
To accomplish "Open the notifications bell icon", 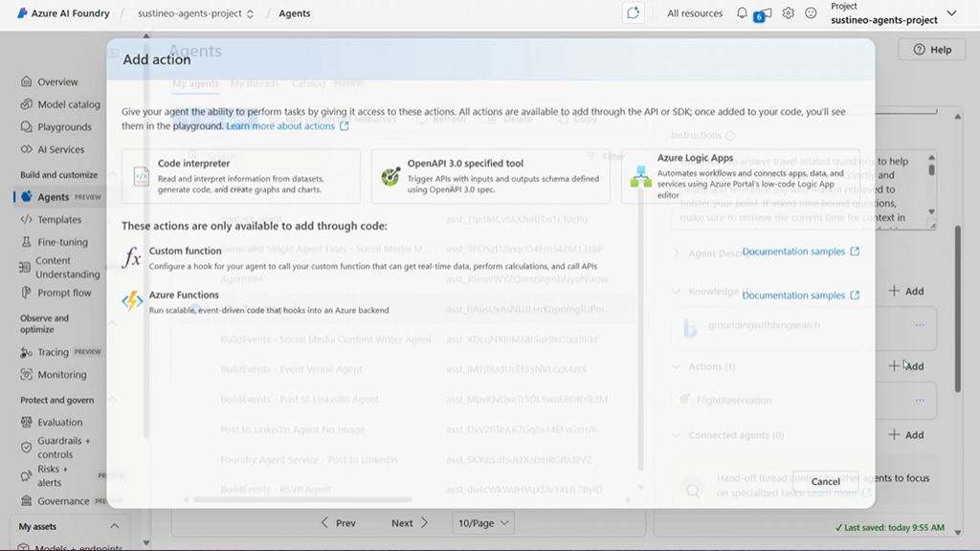I will pyautogui.click(x=742, y=13).
